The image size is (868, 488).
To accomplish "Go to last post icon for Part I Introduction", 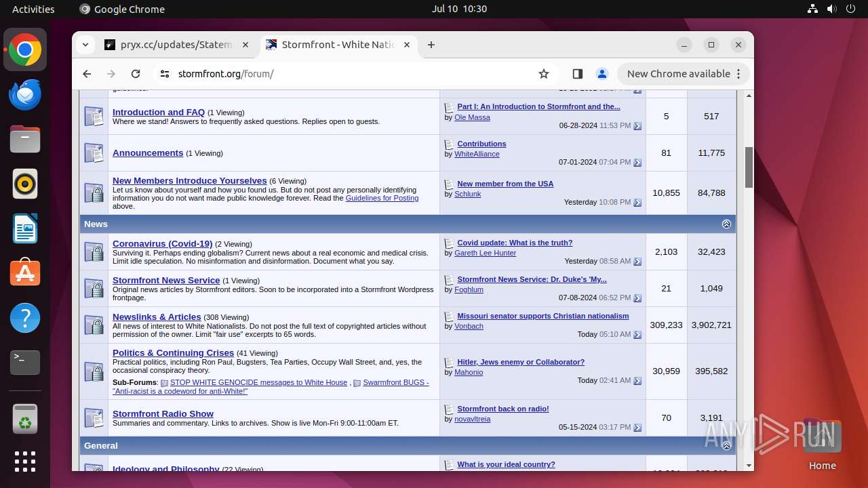I will 637,126.
